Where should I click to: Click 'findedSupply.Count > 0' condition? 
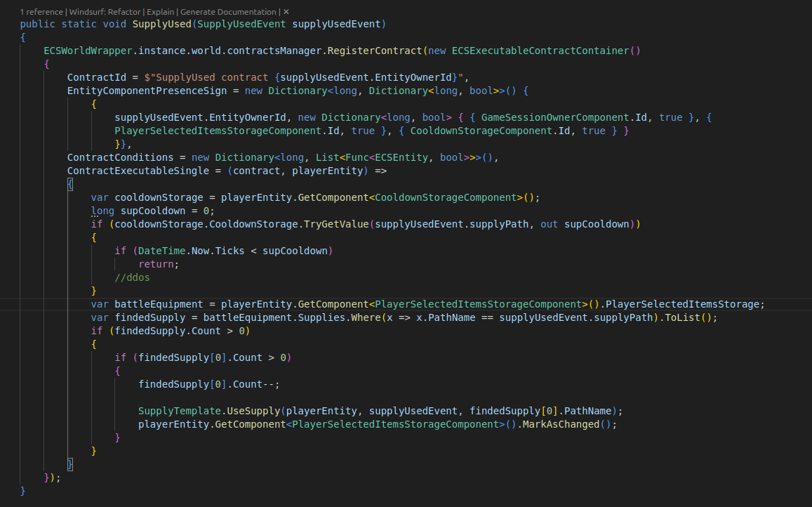(180, 331)
